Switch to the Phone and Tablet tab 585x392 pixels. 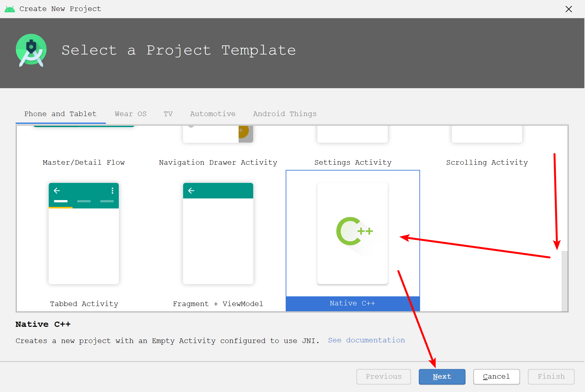tap(60, 114)
